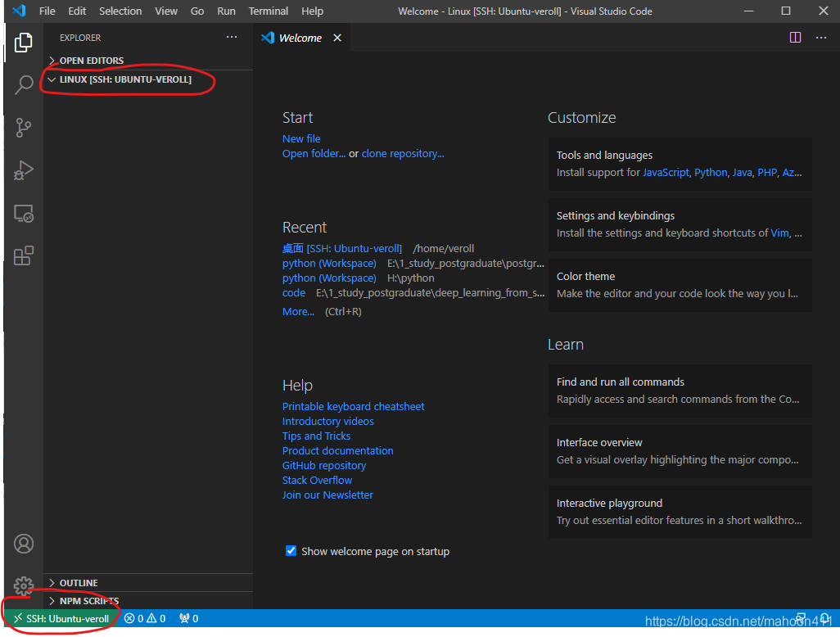Open the Color theme card

[680, 285]
